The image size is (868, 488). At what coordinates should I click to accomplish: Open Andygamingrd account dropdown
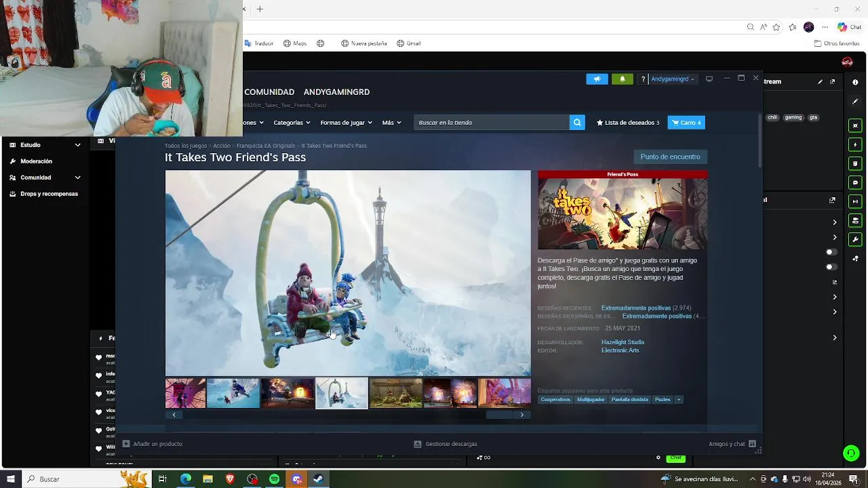click(x=673, y=79)
